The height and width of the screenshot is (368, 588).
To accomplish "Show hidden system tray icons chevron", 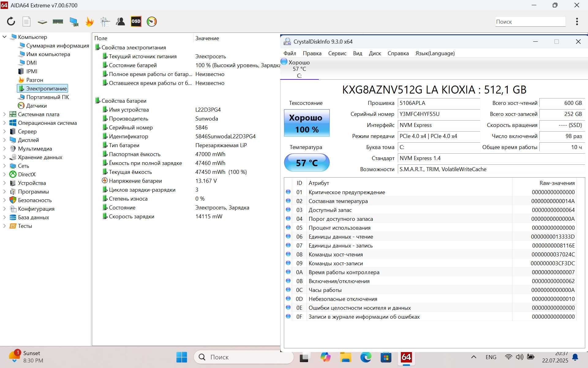I will point(473,357).
